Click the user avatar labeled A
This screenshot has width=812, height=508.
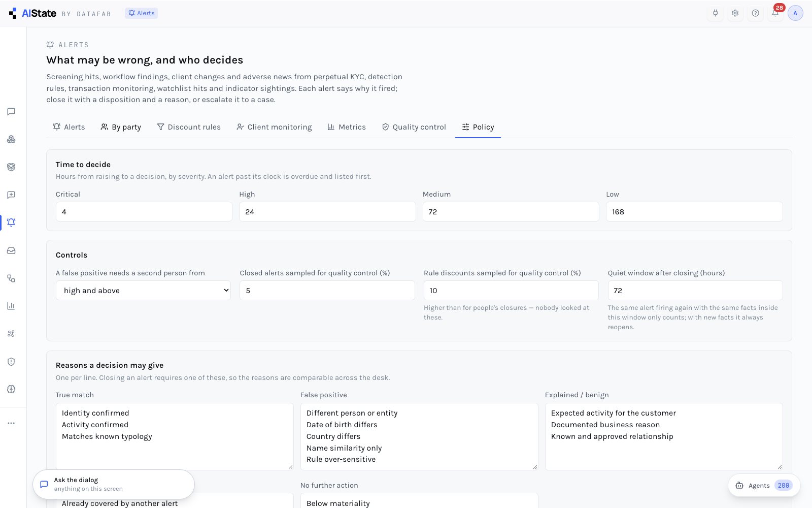coord(795,13)
